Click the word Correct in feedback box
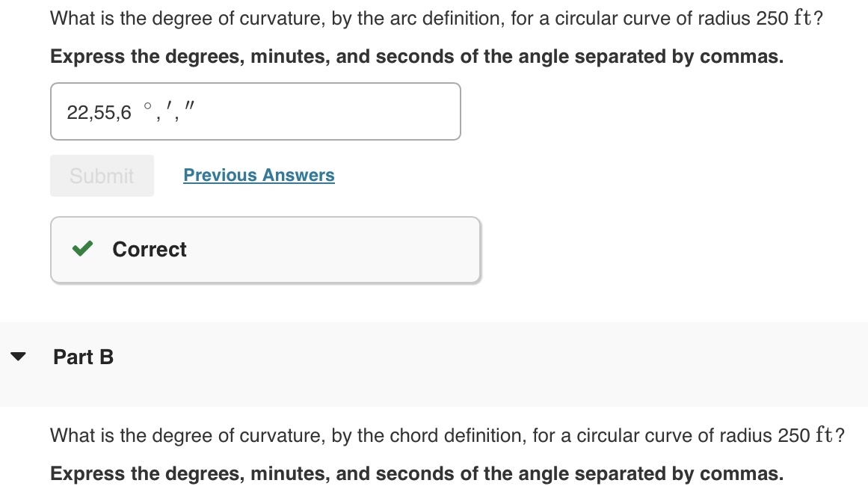Image resolution: width=868 pixels, height=495 pixels. point(149,249)
